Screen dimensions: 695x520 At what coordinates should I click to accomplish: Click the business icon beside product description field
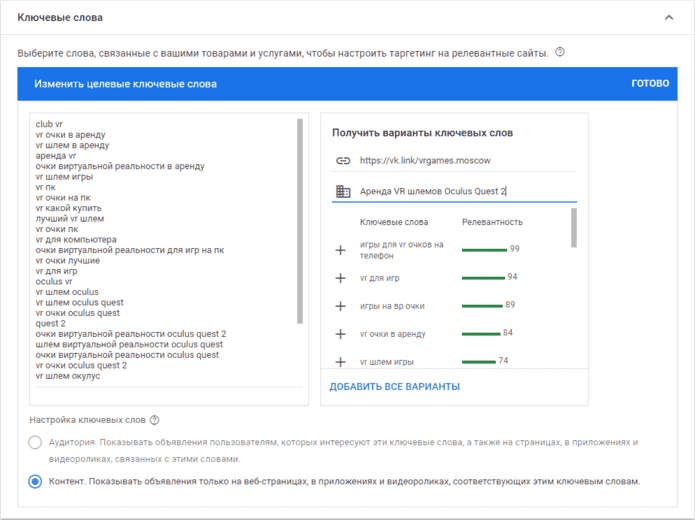[343, 192]
